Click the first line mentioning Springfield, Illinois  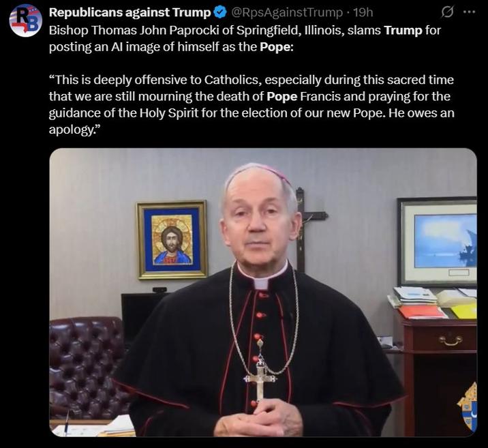point(245,31)
